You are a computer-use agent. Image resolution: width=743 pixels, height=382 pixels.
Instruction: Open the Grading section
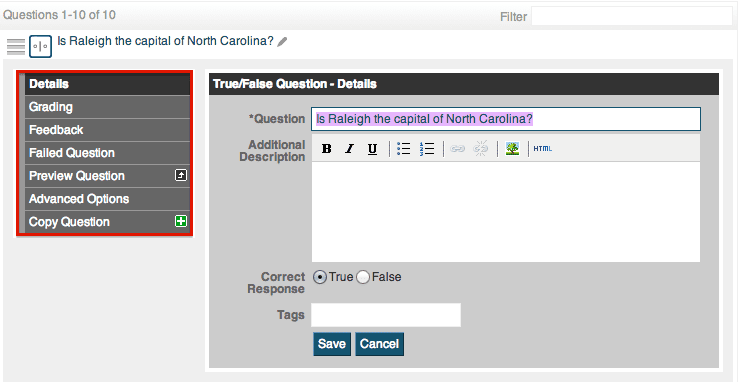(x=107, y=107)
